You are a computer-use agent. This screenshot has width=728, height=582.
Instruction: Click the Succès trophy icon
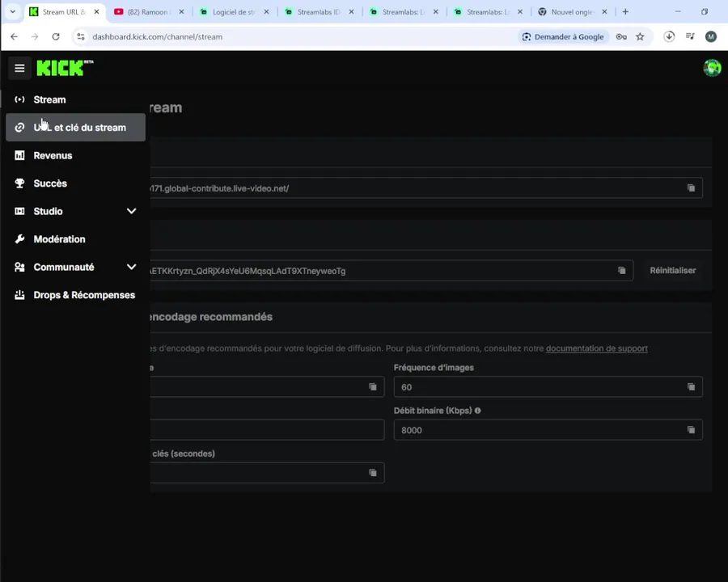[19, 183]
